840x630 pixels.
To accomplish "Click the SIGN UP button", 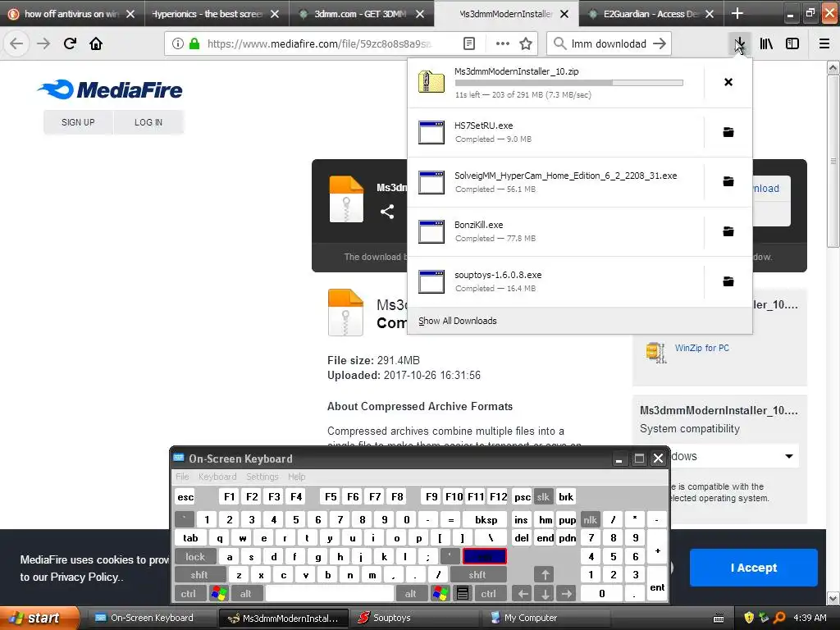I will [78, 122].
